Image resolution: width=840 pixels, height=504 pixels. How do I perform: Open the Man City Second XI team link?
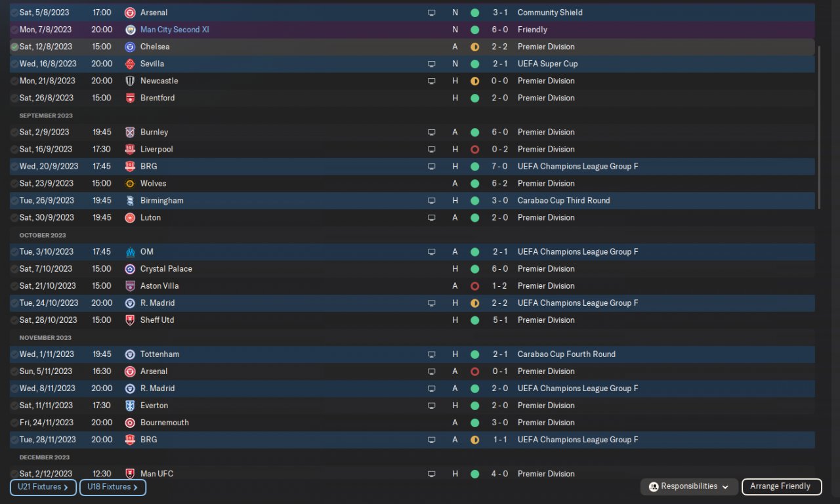[x=175, y=30]
